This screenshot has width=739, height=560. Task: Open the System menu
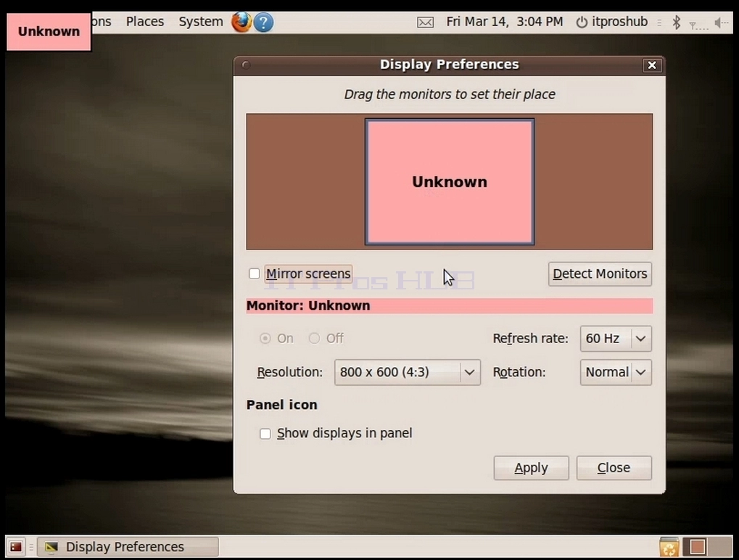pos(200,22)
